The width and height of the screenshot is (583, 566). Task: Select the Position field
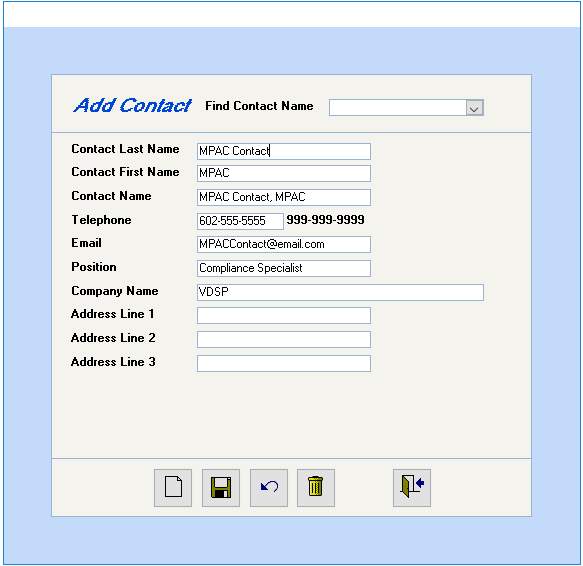point(284,268)
